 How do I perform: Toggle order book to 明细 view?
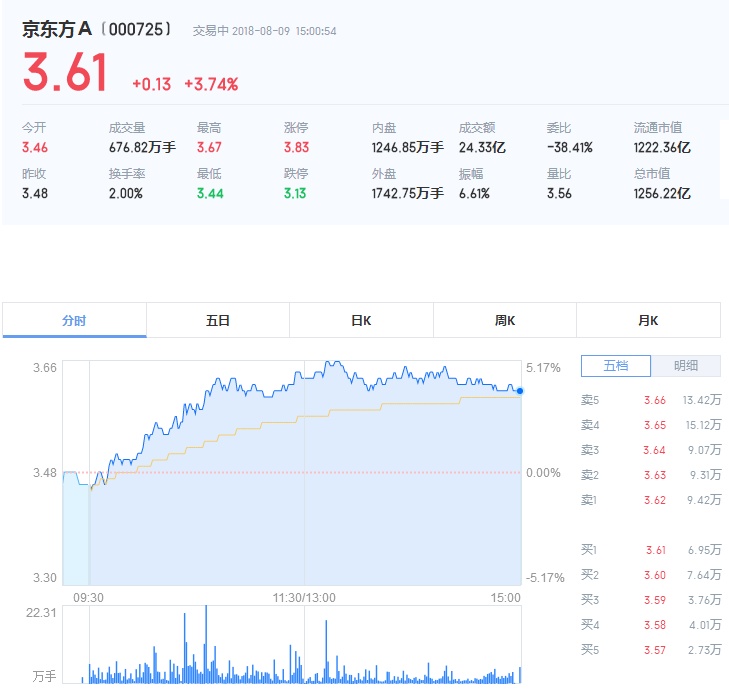[686, 366]
